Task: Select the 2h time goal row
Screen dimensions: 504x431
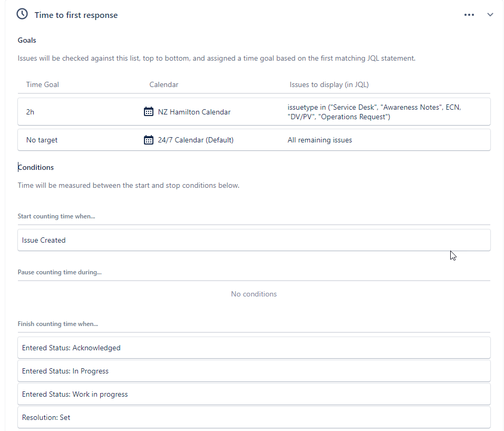Action: (x=254, y=112)
